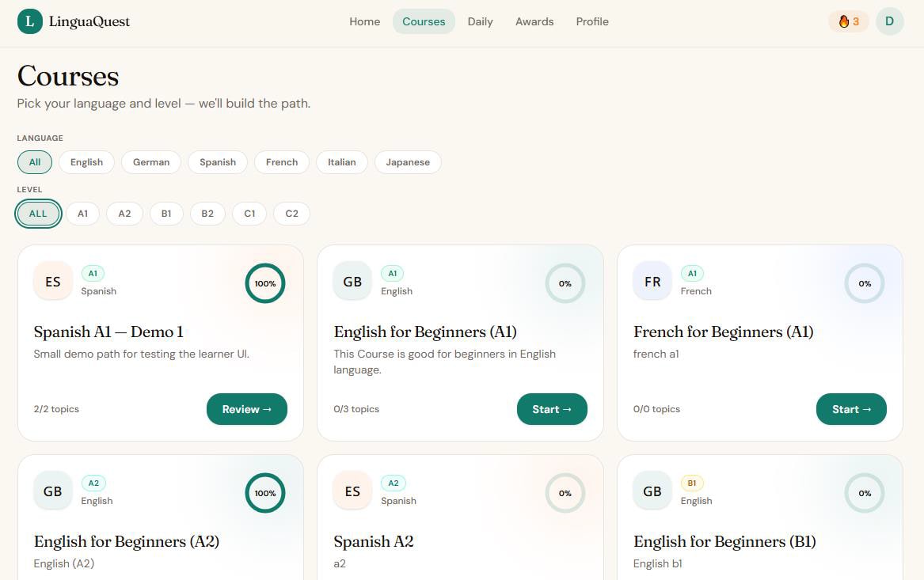Image resolution: width=924 pixels, height=580 pixels.
Task: Open the Daily tab
Action: 481,22
